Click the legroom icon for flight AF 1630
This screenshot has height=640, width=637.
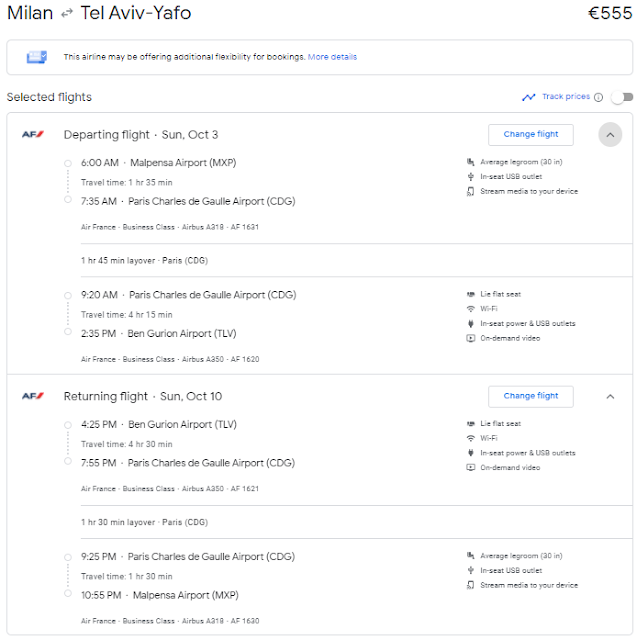coord(471,556)
